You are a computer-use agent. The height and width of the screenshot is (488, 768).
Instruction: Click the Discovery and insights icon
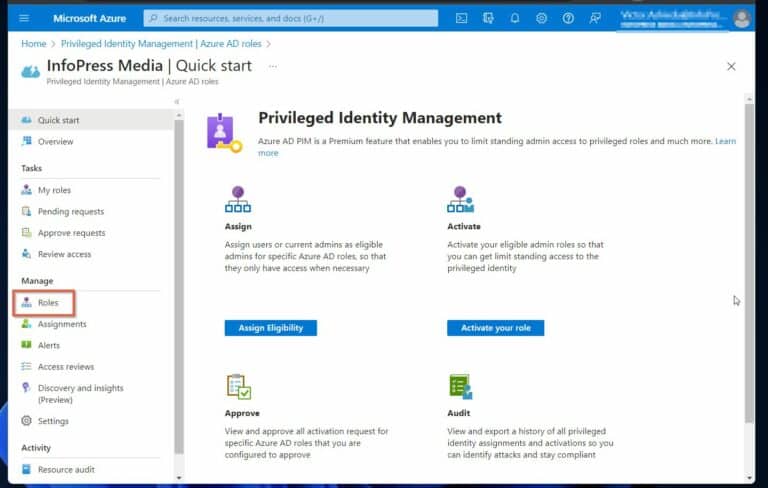tap(26, 388)
